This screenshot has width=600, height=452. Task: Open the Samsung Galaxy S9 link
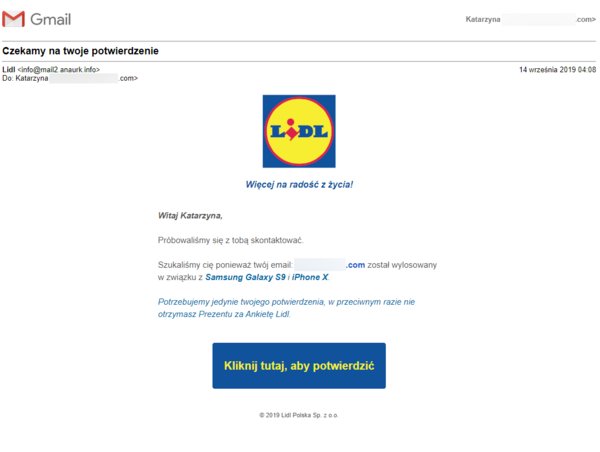coord(245,277)
